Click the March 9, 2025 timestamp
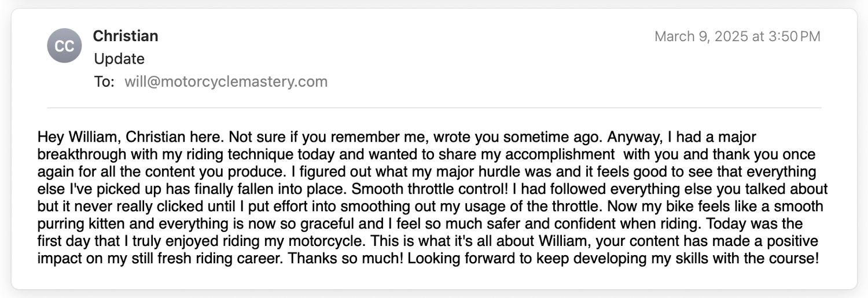Viewport: 868px width, 298px height. pos(737,36)
